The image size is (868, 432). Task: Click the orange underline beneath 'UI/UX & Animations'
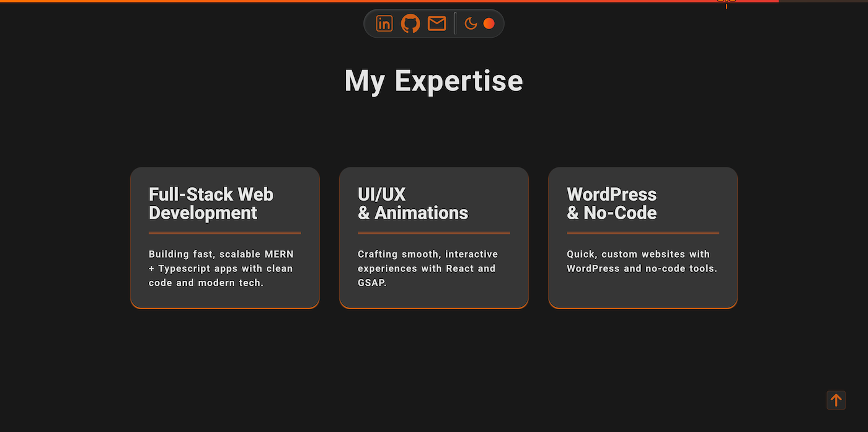point(433,232)
